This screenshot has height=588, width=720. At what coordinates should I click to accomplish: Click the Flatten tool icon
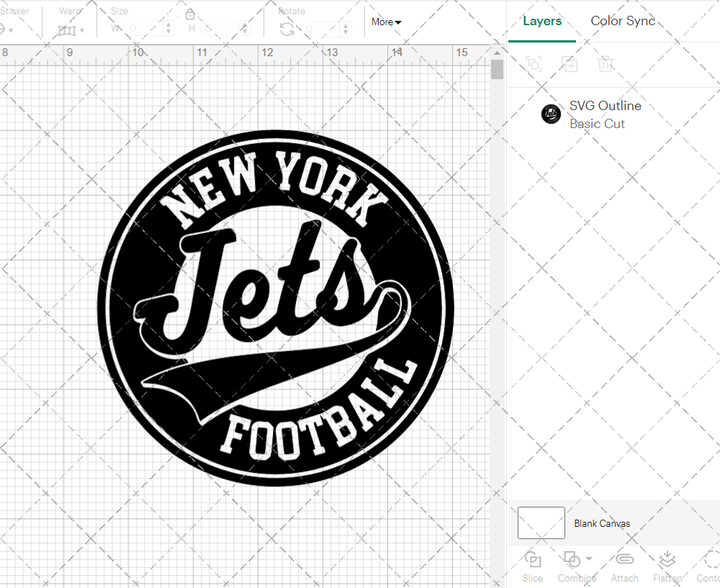(x=667, y=559)
